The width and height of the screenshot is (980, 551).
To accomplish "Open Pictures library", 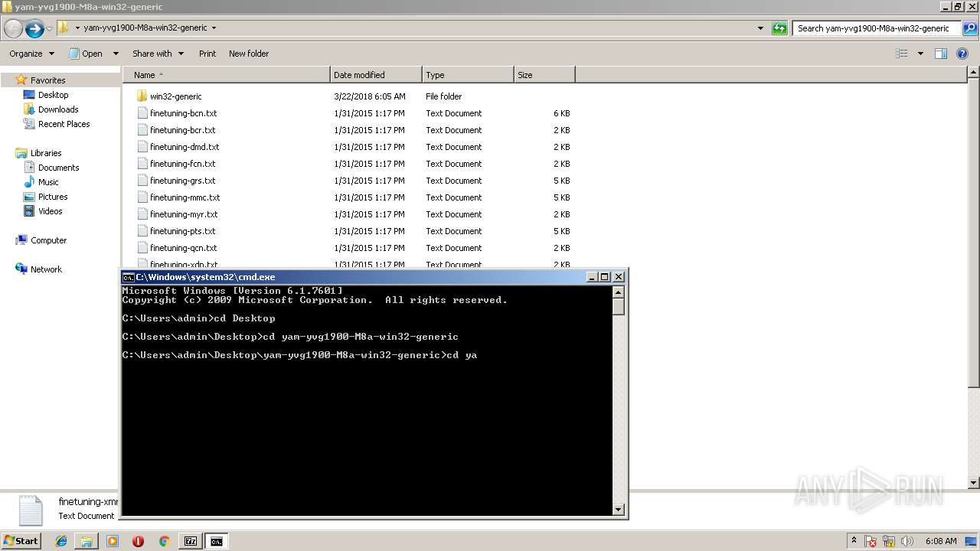I will 53,197.
